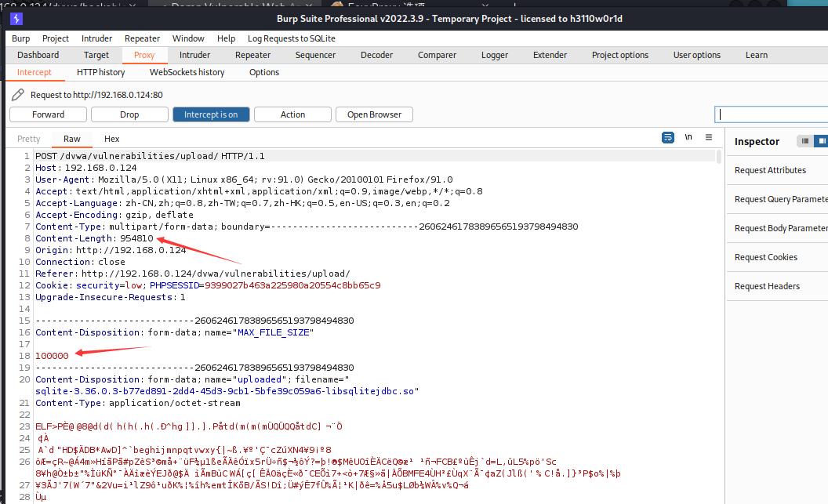The width and height of the screenshot is (828, 504).
Task: Open the HTTP history sub-tab
Action: pyautogui.click(x=100, y=72)
